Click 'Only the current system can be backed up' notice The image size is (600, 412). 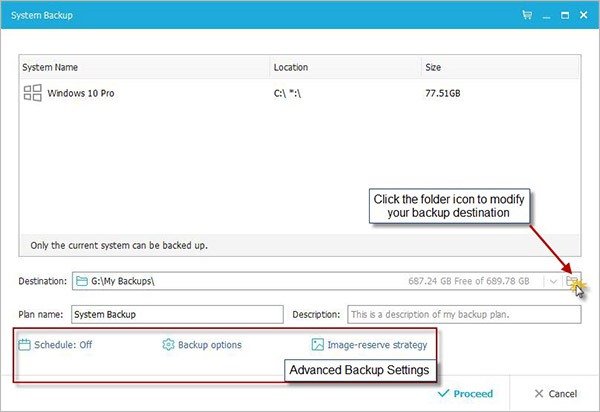coord(119,245)
